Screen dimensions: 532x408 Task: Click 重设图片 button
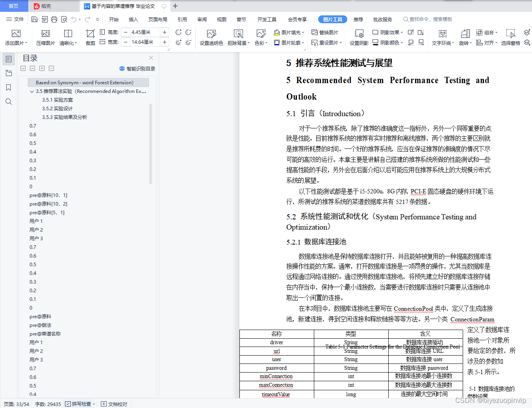tap(326, 43)
